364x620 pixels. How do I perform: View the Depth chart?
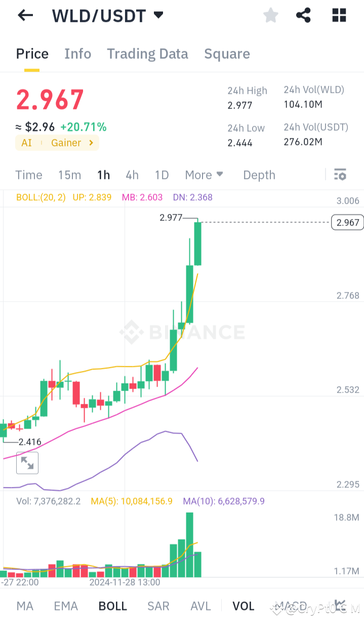259,175
